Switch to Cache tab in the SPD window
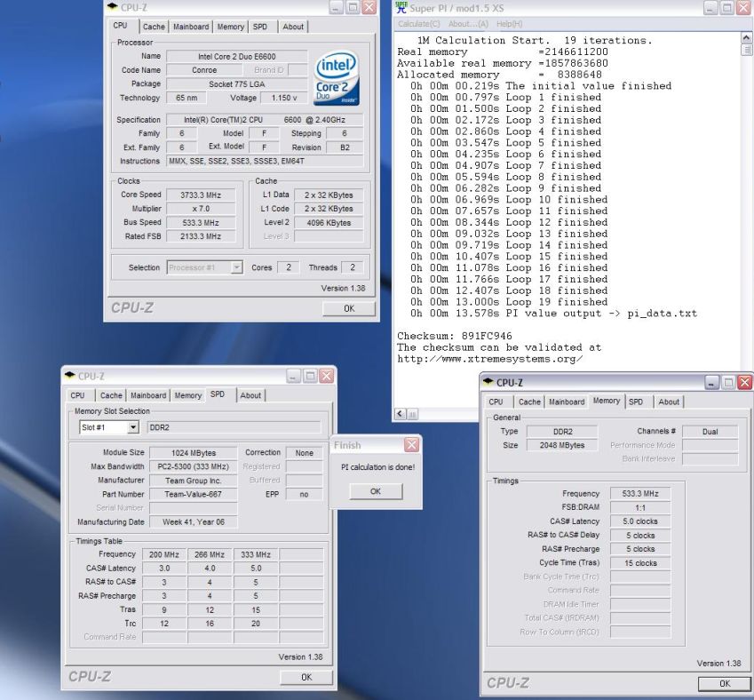The height and width of the screenshot is (700, 754). 111,395
